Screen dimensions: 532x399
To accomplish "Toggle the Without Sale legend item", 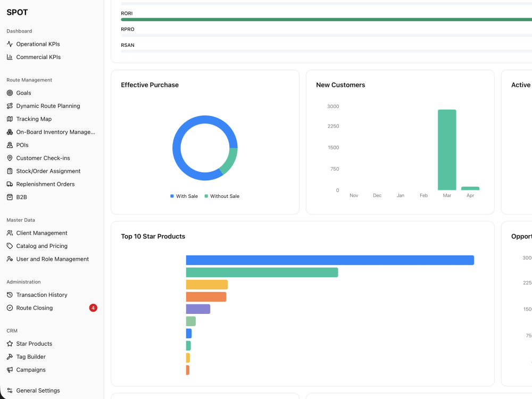I will click(x=222, y=196).
